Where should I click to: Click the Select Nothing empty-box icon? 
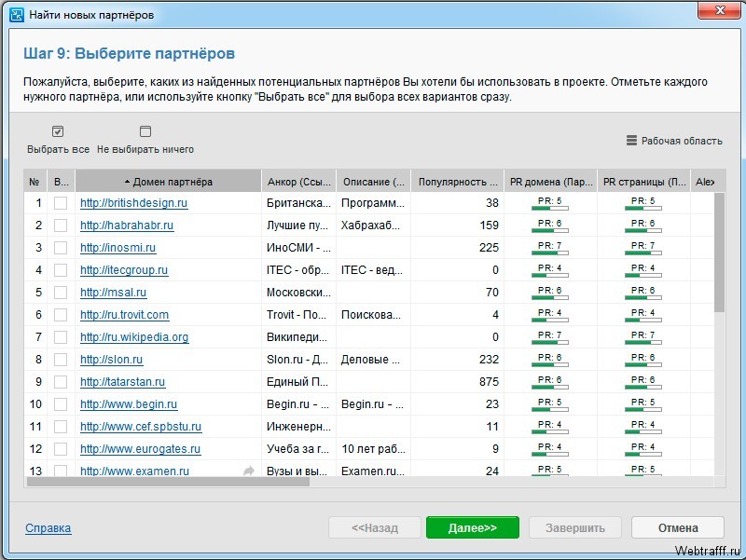point(145,131)
